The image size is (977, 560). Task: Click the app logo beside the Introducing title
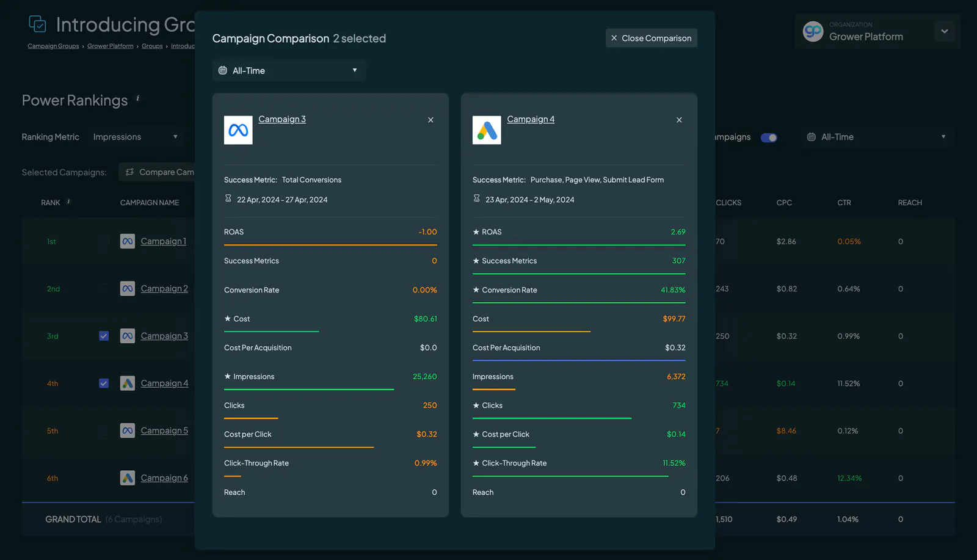(37, 24)
